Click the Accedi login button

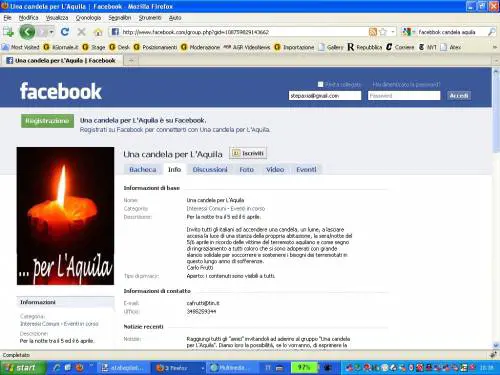point(459,96)
